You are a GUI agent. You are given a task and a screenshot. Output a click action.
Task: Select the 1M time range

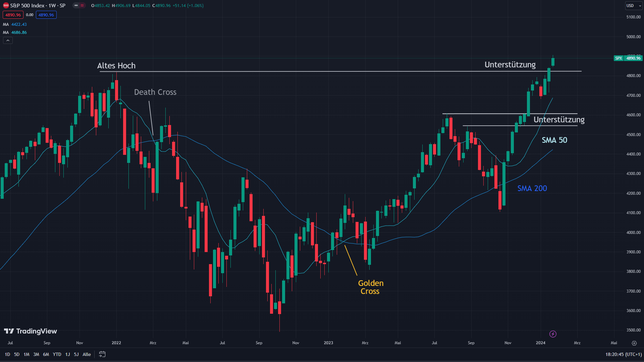pos(26,354)
